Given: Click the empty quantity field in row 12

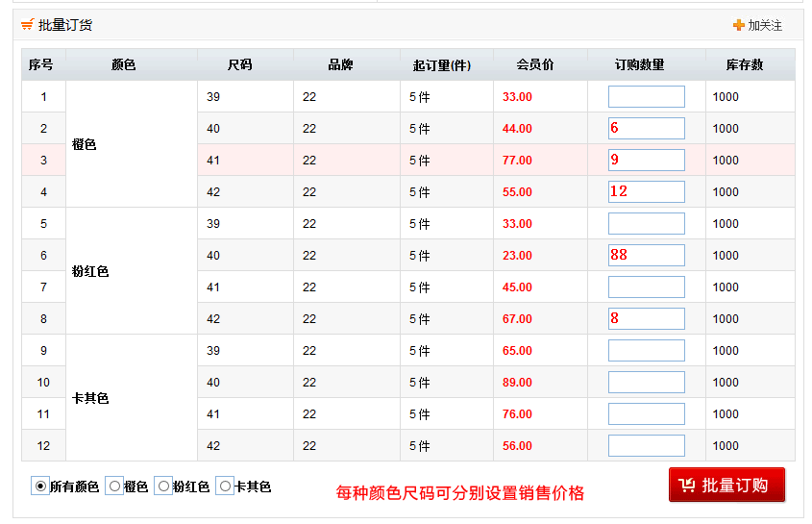Looking at the screenshot, I should [647, 445].
